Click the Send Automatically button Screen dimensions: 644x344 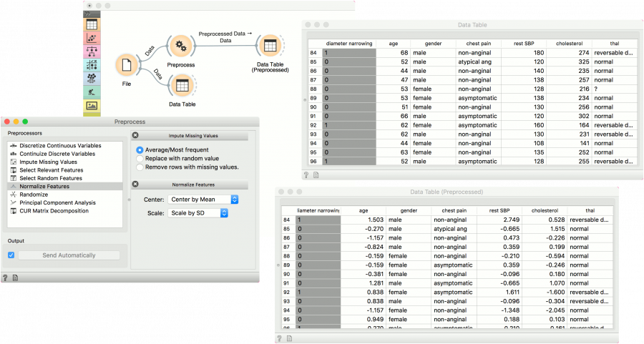point(69,255)
